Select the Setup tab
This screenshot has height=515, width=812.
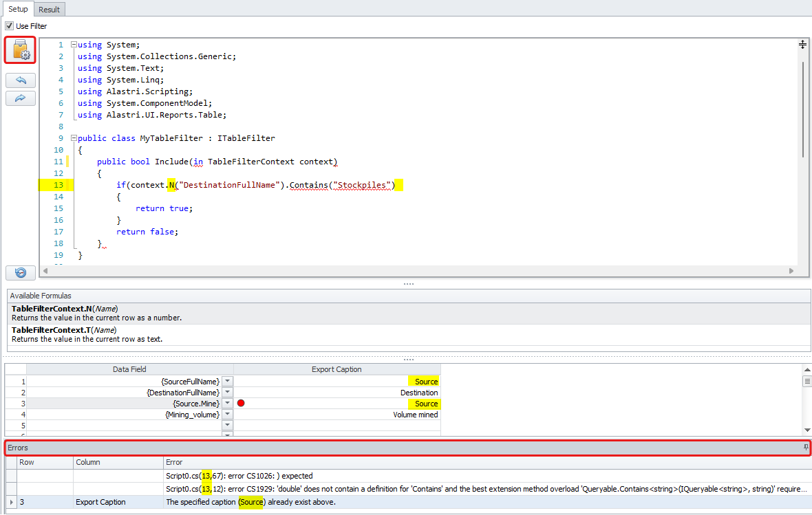(x=18, y=9)
